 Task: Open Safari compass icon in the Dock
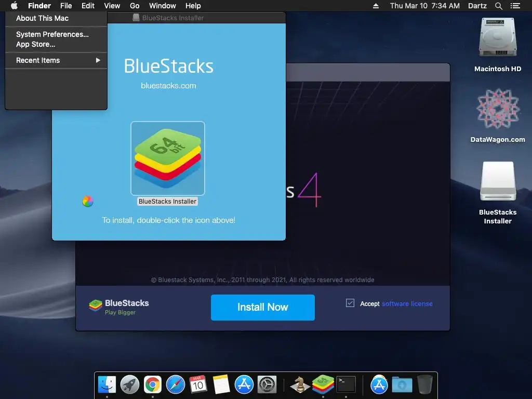coord(176,384)
